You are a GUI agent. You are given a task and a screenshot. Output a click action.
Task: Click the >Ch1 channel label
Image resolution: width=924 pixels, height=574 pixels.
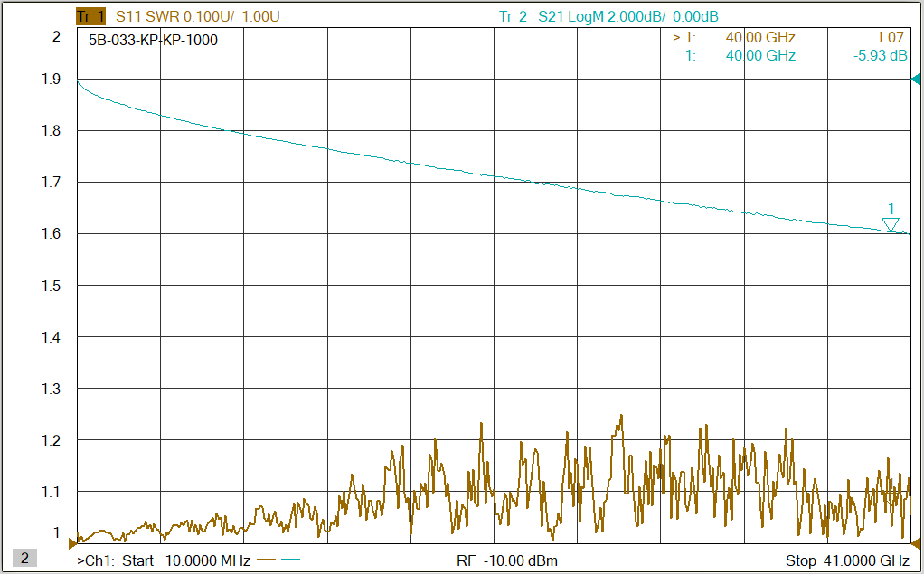tap(97, 560)
